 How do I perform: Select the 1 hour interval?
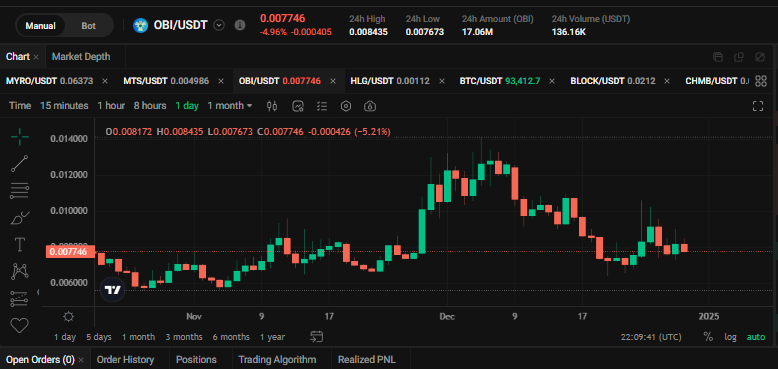tap(111, 106)
